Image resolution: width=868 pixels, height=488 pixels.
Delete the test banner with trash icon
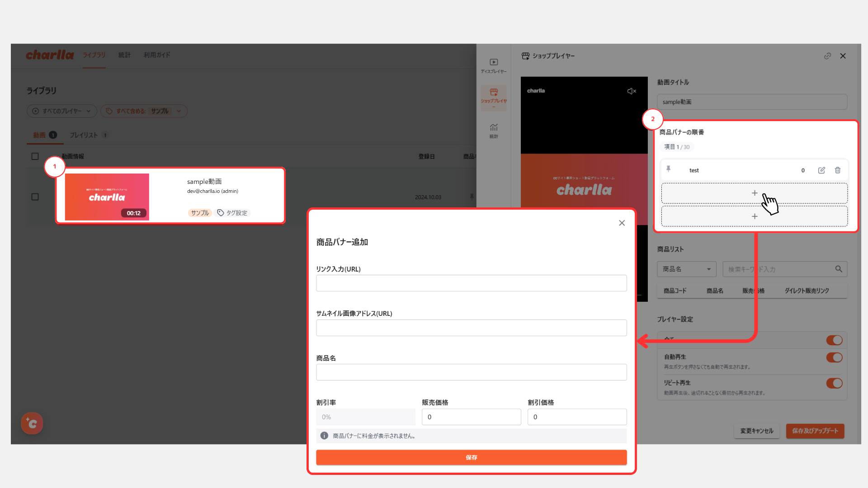click(x=838, y=170)
